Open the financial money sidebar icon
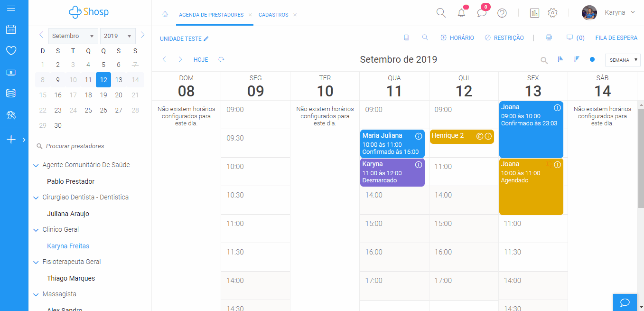Screen dimensions: 644x311 [11, 72]
